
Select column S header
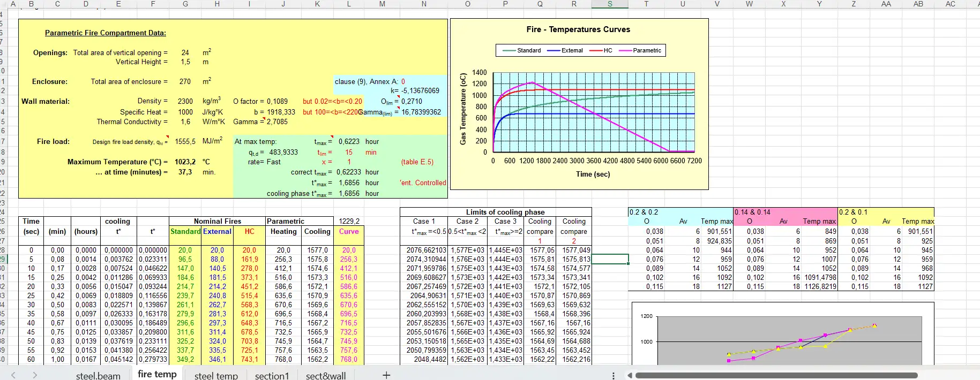[610, 4]
